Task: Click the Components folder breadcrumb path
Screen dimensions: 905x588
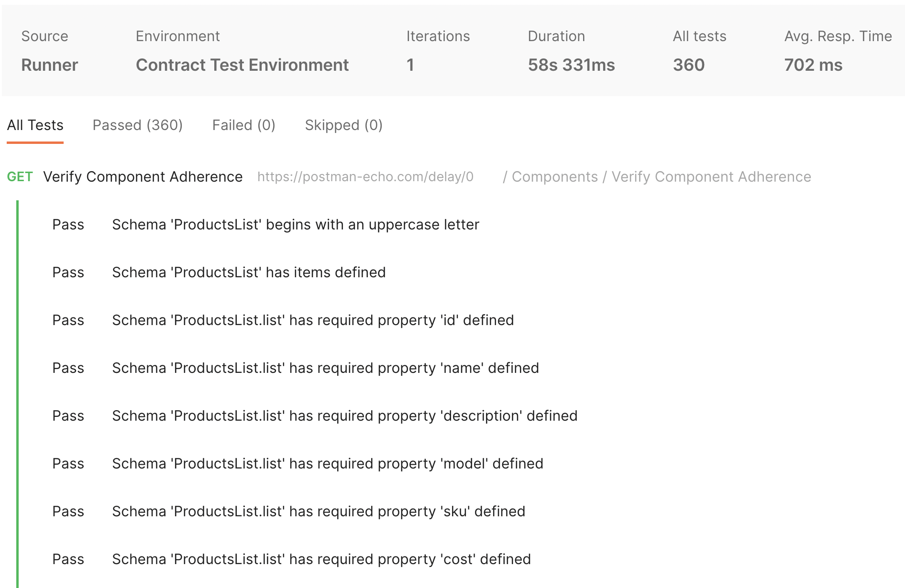Action: [554, 177]
